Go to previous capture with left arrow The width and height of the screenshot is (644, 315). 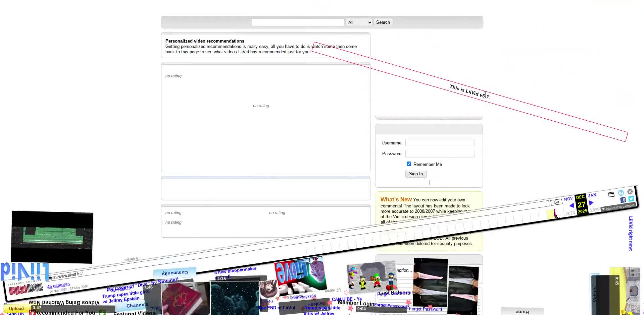pyautogui.click(x=572, y=205)
